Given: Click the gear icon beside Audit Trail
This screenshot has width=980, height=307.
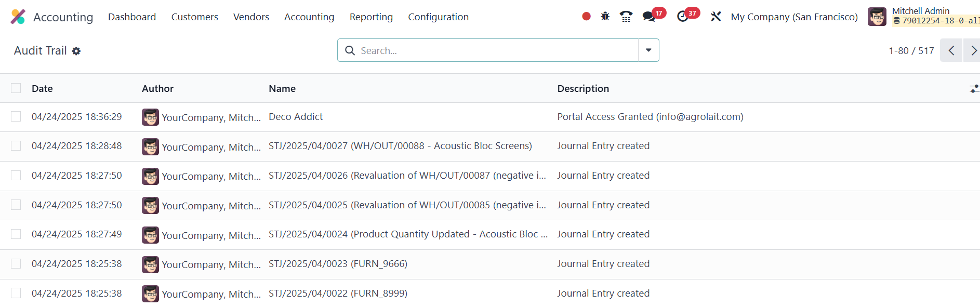Looking at the screenshot, I should pos(76,51).
